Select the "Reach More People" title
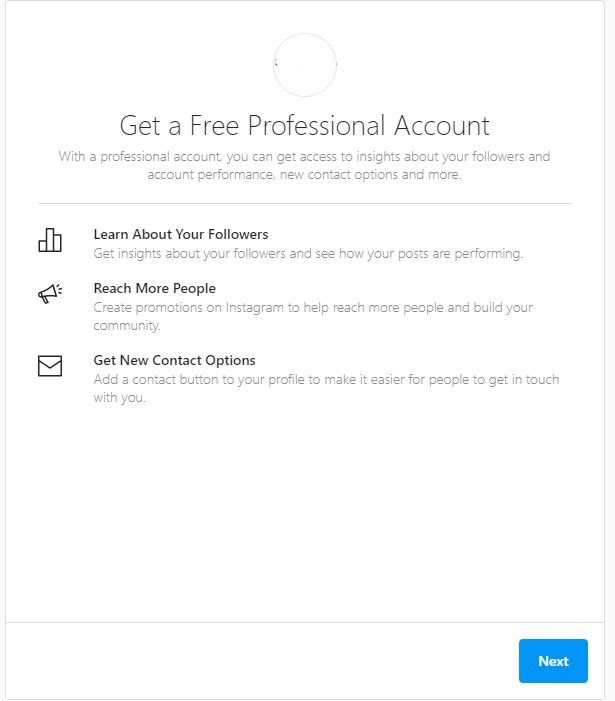The image size is (615, 701). coord(154,288)
